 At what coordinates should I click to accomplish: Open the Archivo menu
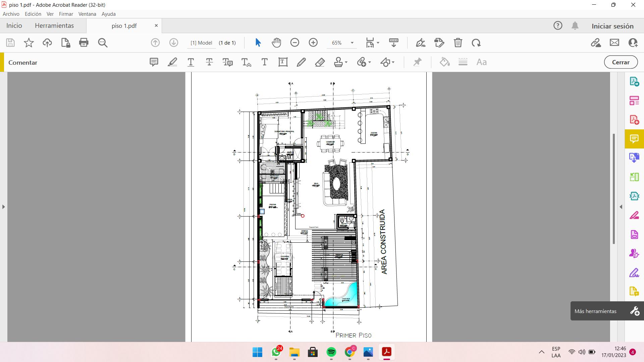click(x=11, y=14)
